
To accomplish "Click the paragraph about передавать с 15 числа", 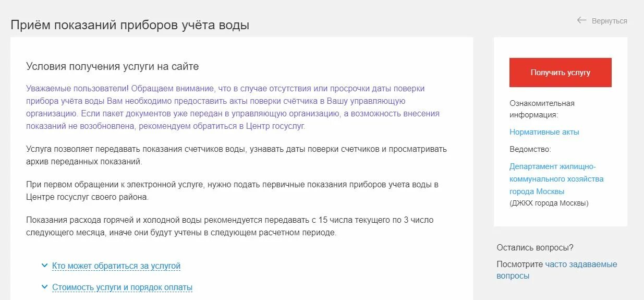I will [x=230, y=226].
